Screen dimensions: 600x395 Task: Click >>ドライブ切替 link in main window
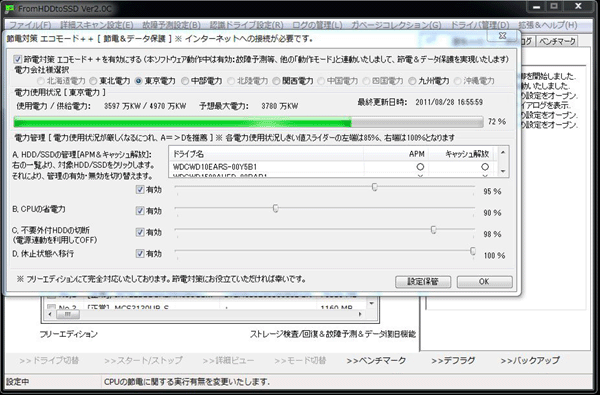pyautogui.click(x=49, y=361)
